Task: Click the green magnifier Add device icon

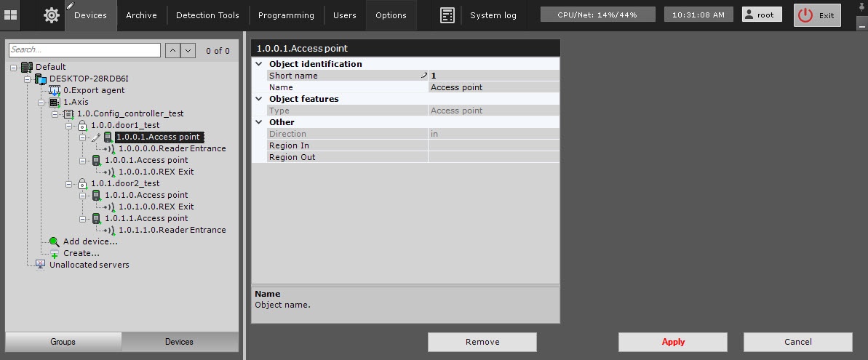Action: pos(55,241)
